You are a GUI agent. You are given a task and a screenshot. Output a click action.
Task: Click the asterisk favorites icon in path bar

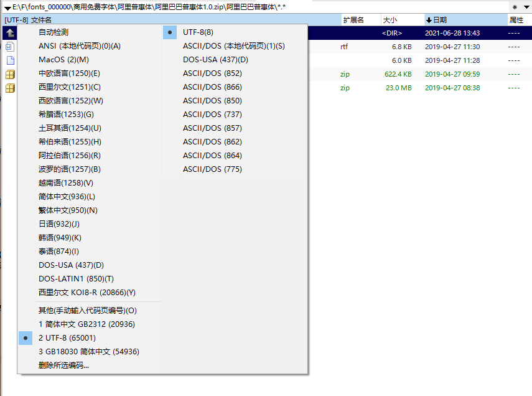(x=515, y=7)
